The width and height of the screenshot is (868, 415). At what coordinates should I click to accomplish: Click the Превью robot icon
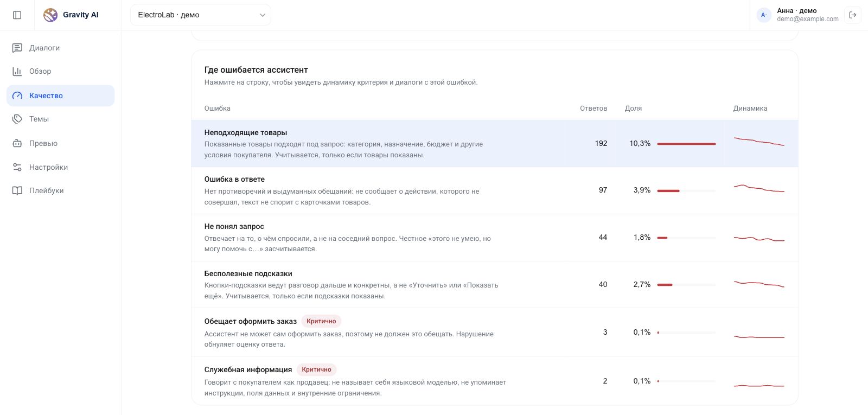17,143
